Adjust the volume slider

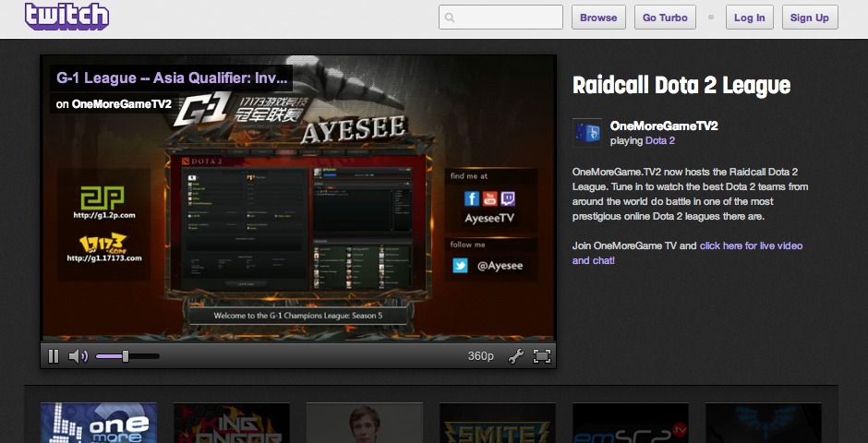[x=127, y=356]
